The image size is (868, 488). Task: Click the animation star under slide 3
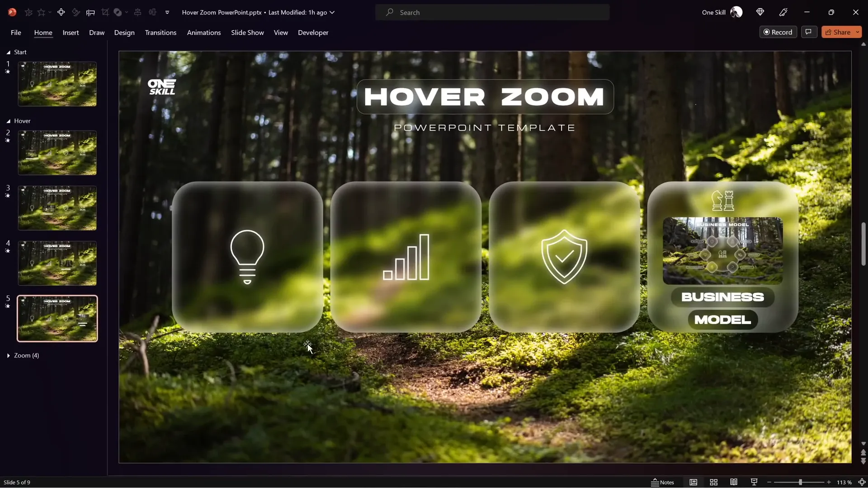(8, 196)
